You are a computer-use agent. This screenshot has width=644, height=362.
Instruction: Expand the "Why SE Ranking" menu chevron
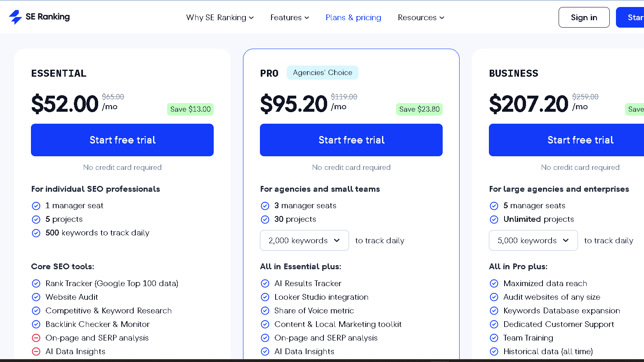(x=251, y=18)
